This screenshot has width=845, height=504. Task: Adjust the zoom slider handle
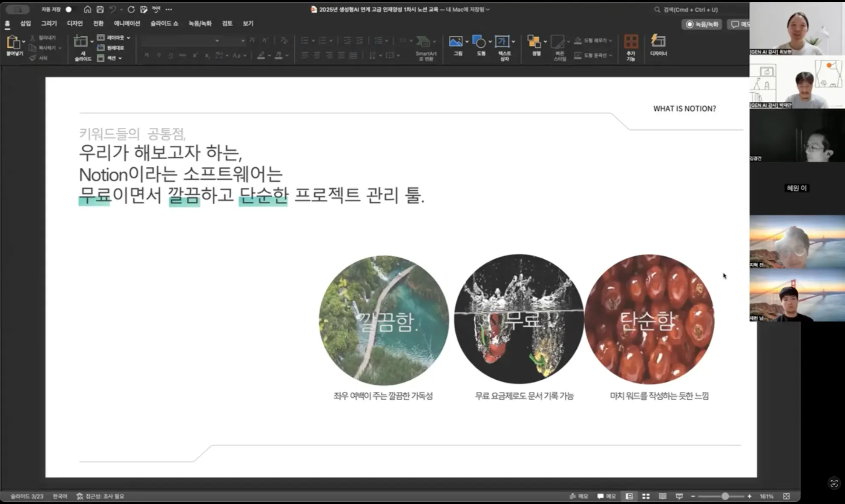pyautogui.click(x=725, y=496)
